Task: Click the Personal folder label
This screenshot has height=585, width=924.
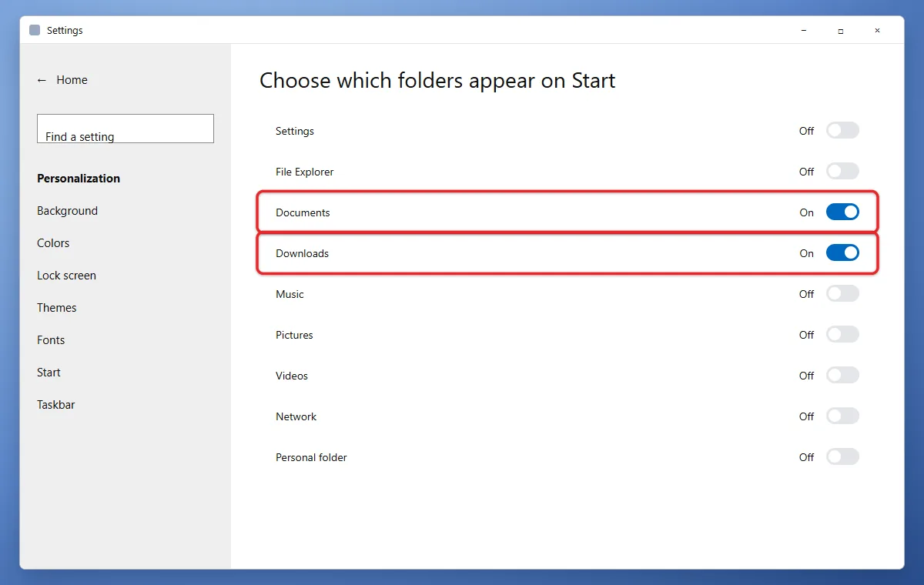Action: point(311,457)
